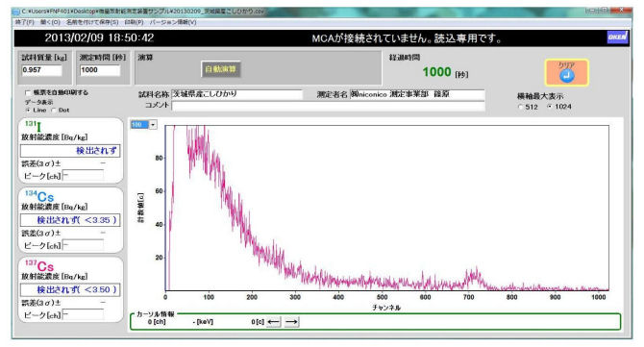Click the 横軸最大表示 label
644x347 pixels.
(540, 96)
